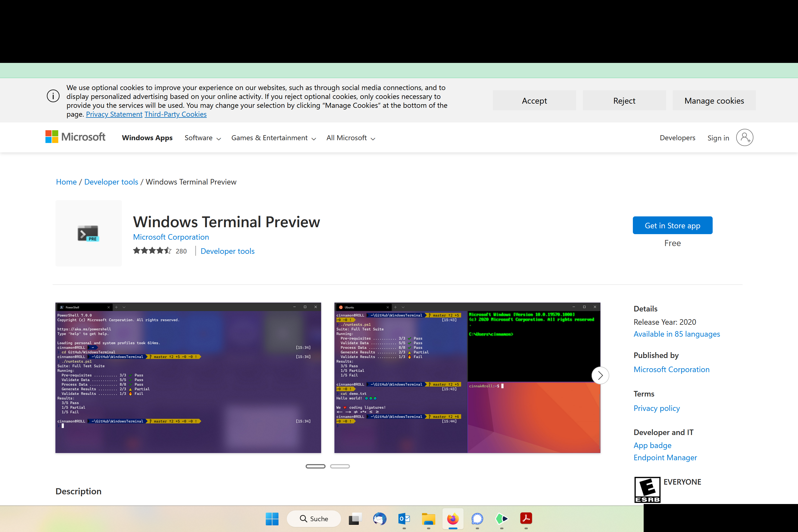The image size is (798, 532).
Task: Launch Thunderbird from the taskbar
Action: point(379,519)
